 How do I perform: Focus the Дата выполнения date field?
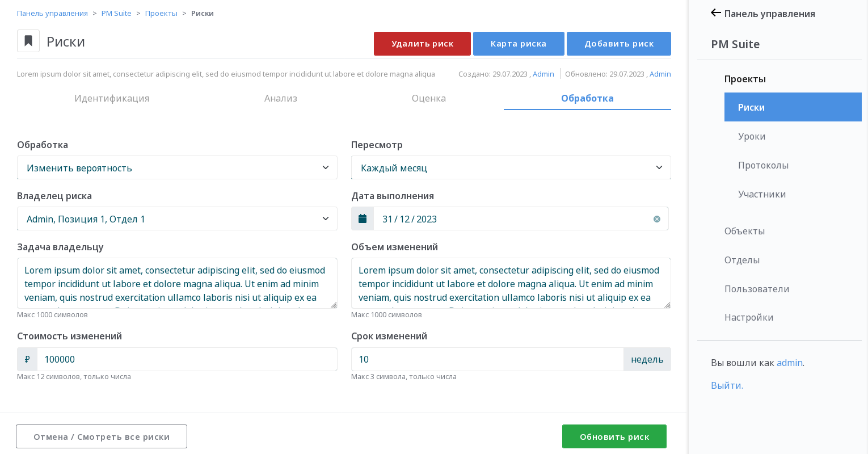point(521,218)
